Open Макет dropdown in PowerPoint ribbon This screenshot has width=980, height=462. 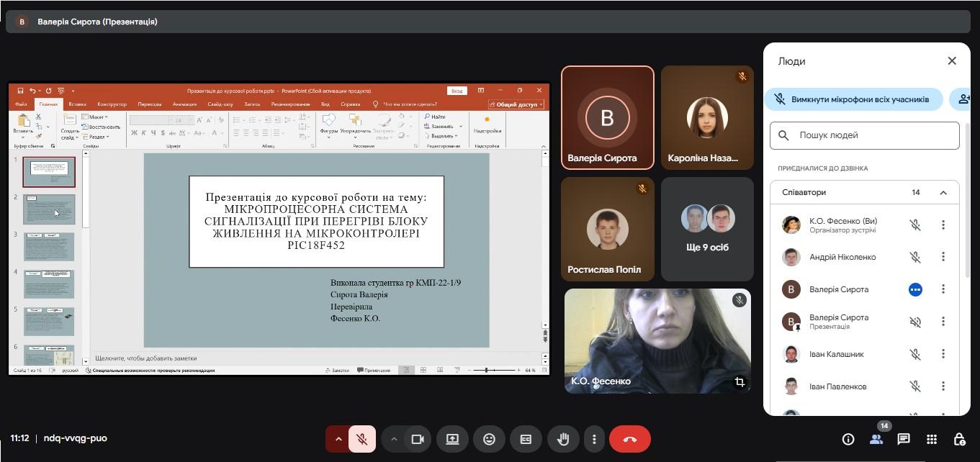click(94, 117)
